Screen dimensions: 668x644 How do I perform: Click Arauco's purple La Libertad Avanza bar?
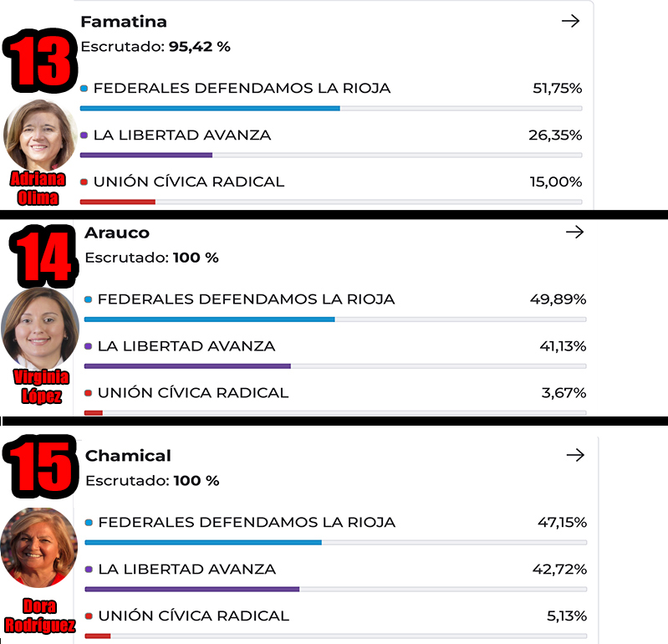pos(187,366)
